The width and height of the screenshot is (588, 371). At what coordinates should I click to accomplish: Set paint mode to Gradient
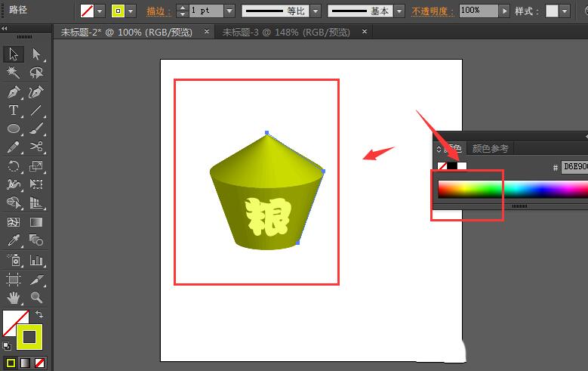point(25,363)
